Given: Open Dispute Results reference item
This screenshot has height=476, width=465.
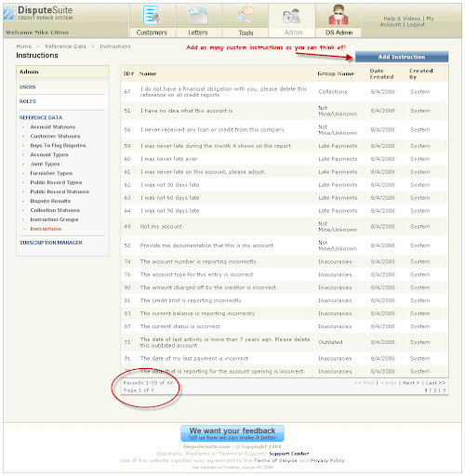Looking at the screenshot, I should click(x=50, y=201).
